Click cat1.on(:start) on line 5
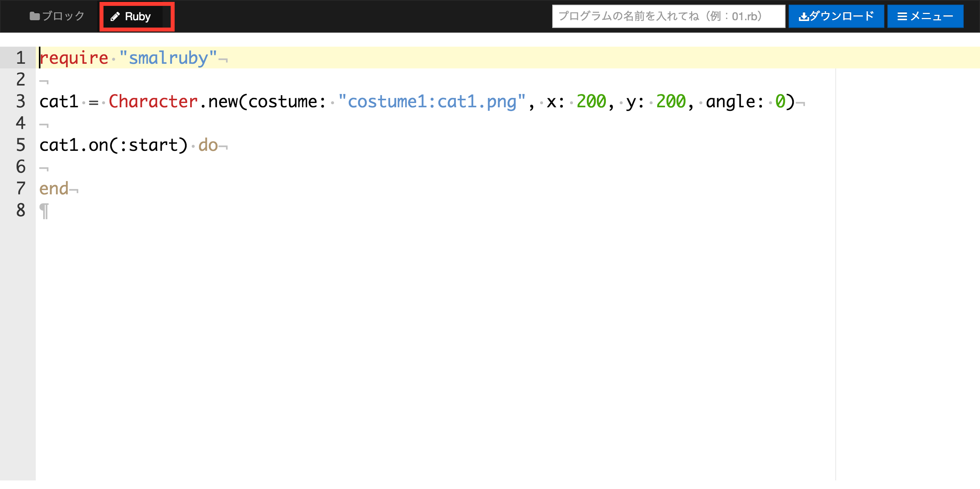 point(114,145)
